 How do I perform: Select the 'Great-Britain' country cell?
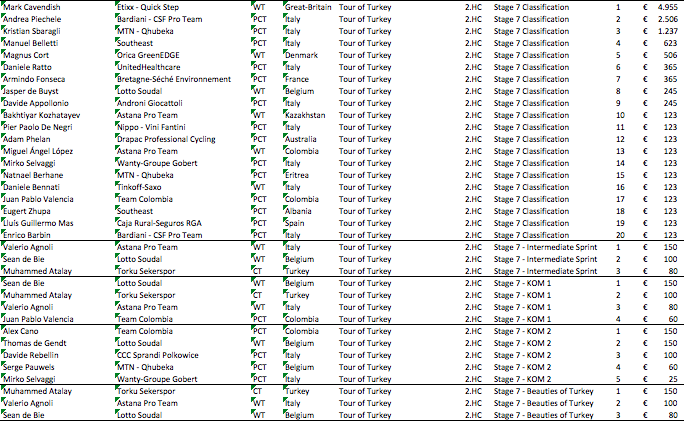308,7
